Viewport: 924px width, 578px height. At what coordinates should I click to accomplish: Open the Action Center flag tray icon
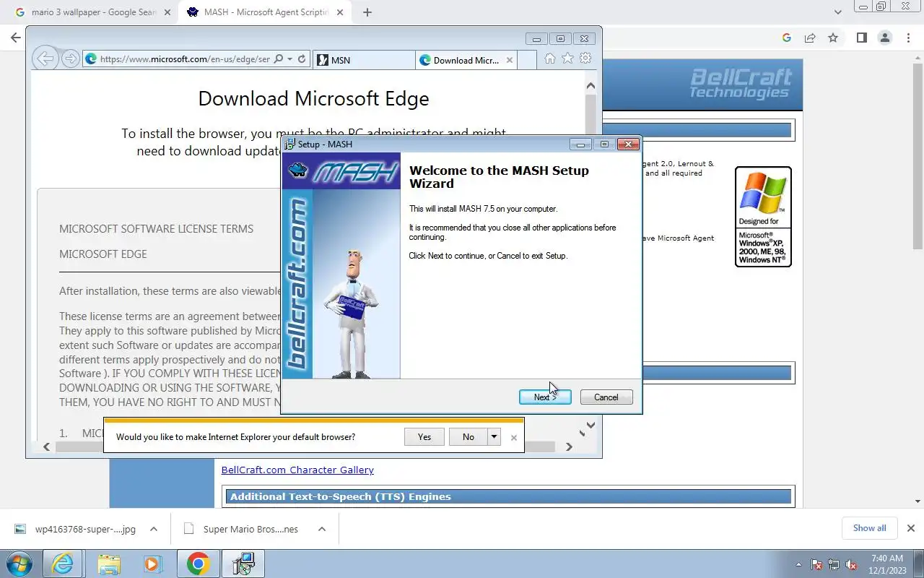click(817, 564)
